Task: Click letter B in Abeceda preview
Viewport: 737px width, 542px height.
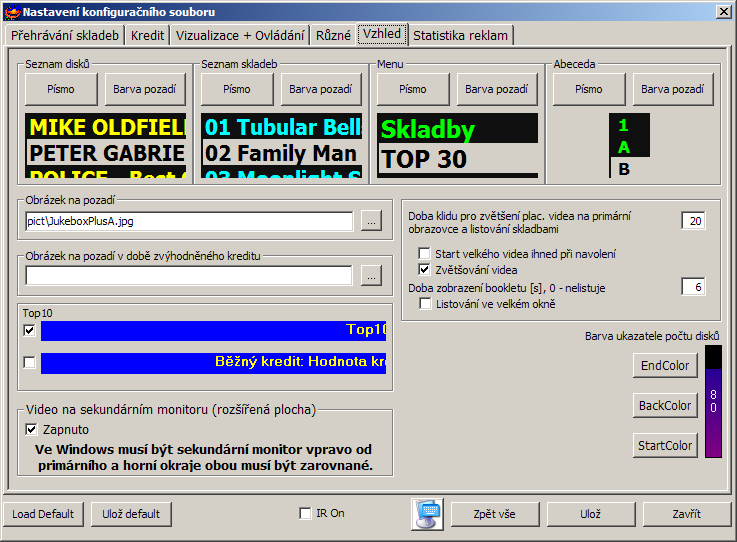Action: pos(624,169)
